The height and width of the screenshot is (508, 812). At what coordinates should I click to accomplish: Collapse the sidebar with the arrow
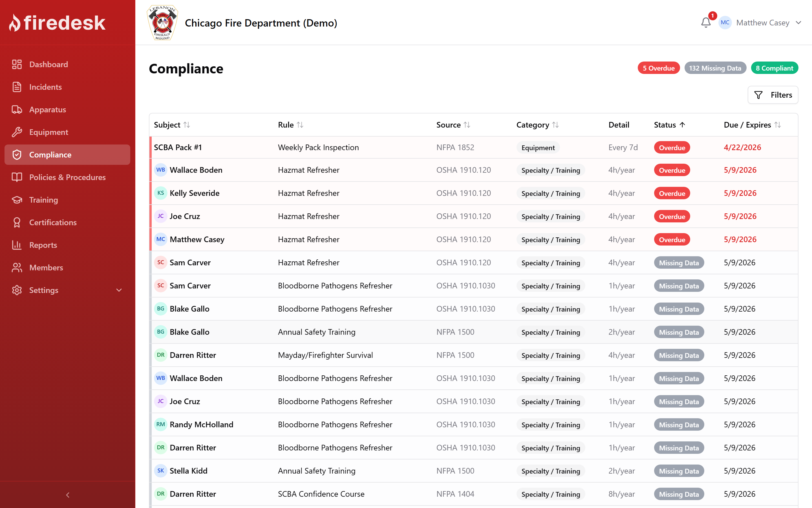68,494
